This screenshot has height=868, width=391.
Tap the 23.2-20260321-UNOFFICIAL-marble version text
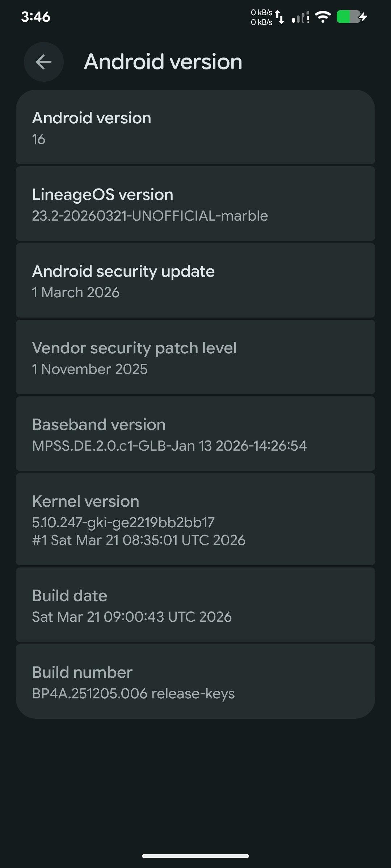click(150, 216)
